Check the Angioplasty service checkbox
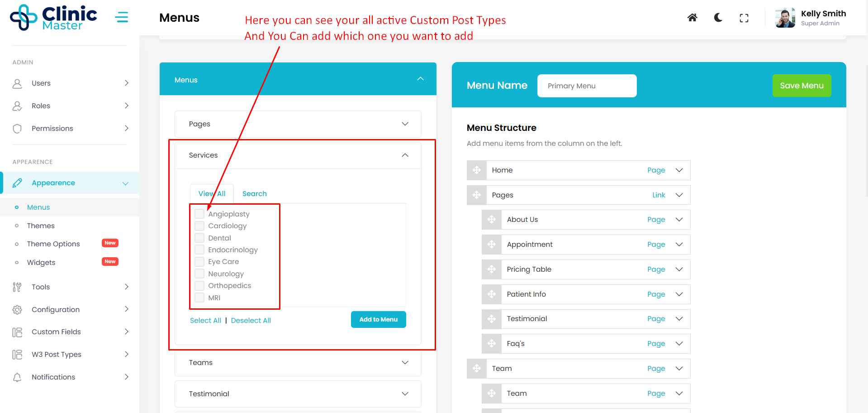The image size is (868, 413). coord(199,214)
